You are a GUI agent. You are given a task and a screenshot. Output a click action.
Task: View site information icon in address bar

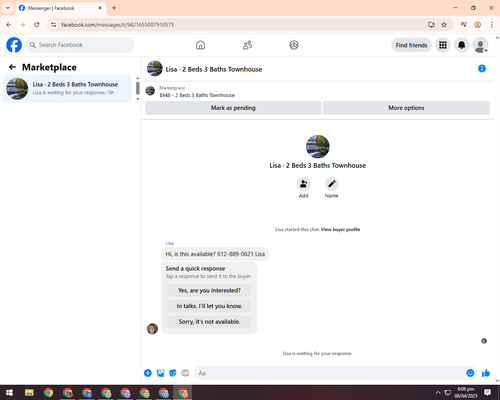click(x=53, y=25)
